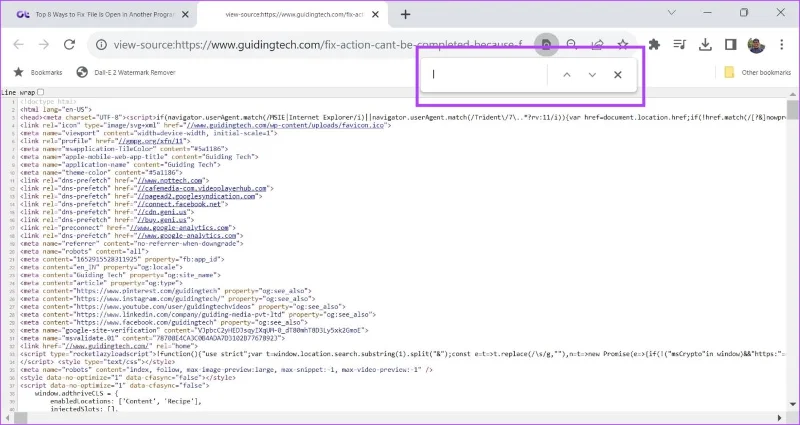The image size is (800, 425).
Task: Click the address bar URL
Action: pos(316,45)
